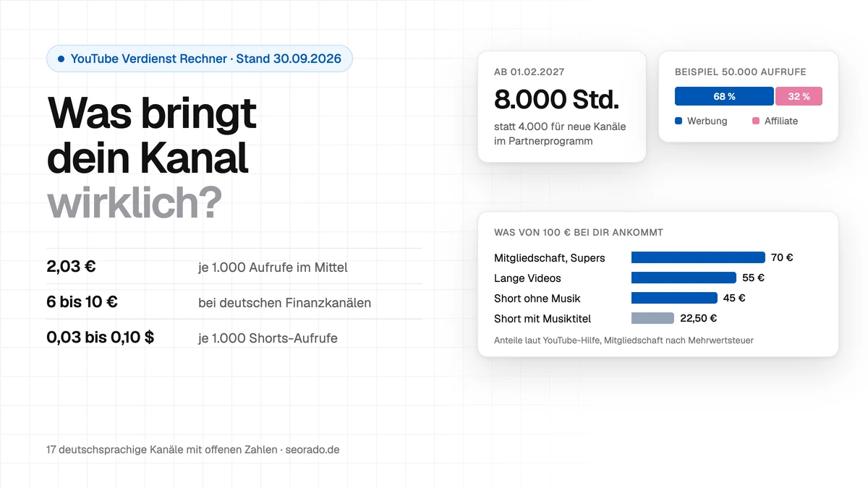
Task: Click the value '0,03 bis 0,10 $'
Action: (100, 337)
